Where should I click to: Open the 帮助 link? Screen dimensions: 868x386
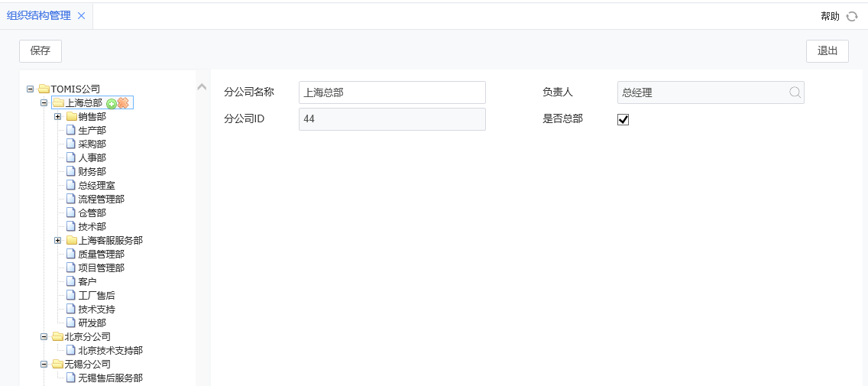pyautogui.click(x=830, y=16)
